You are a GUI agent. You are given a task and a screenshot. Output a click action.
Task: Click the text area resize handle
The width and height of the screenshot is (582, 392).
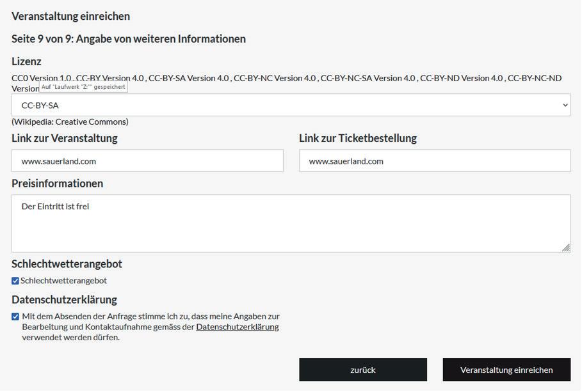[x=566, y=248]
